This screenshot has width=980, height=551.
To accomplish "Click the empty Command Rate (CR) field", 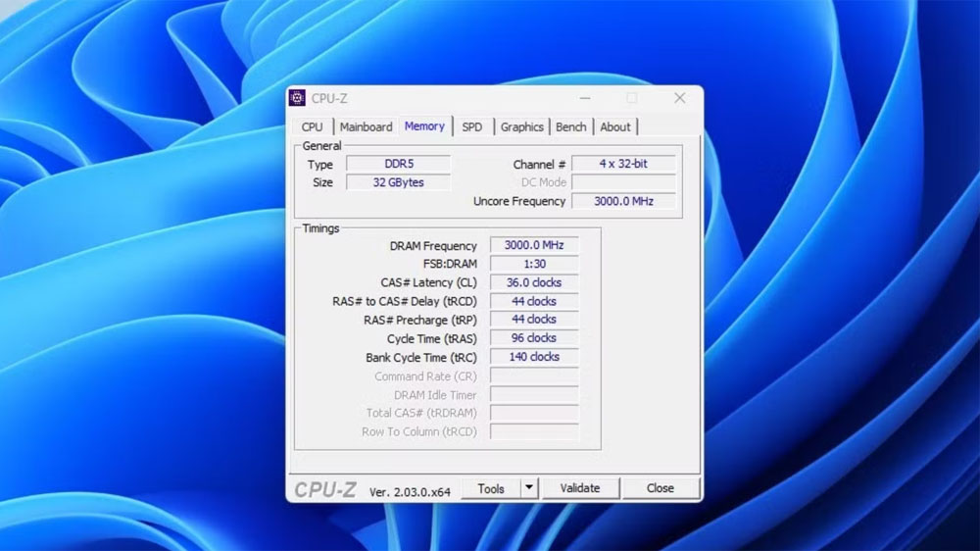I will pos(534,376).
